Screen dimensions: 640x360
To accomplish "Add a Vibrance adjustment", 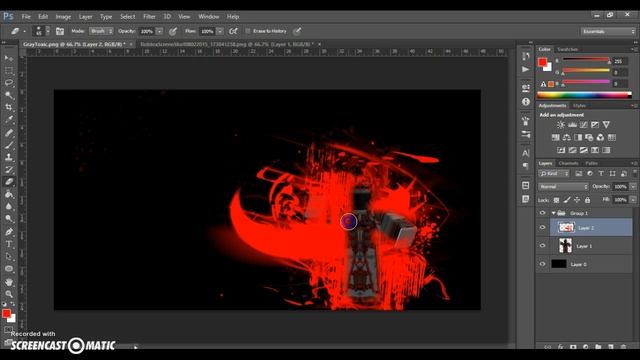I will [607, 125].
